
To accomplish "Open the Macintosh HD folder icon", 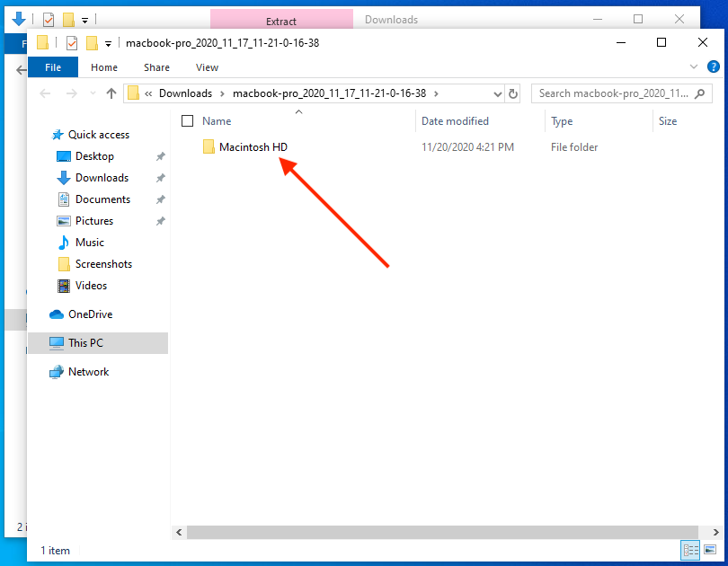I will pos(209,146).
